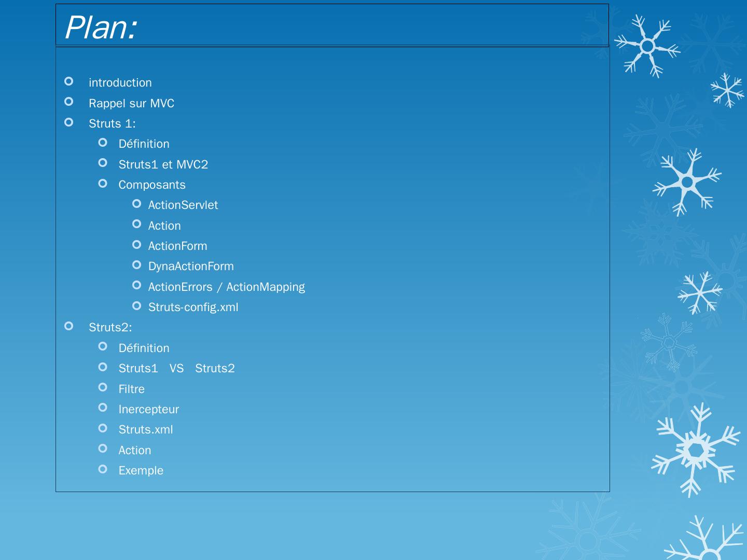Screen dimensions: 747x560
Task: Select the "Inercepteur" item
Action: coord(148,409)
